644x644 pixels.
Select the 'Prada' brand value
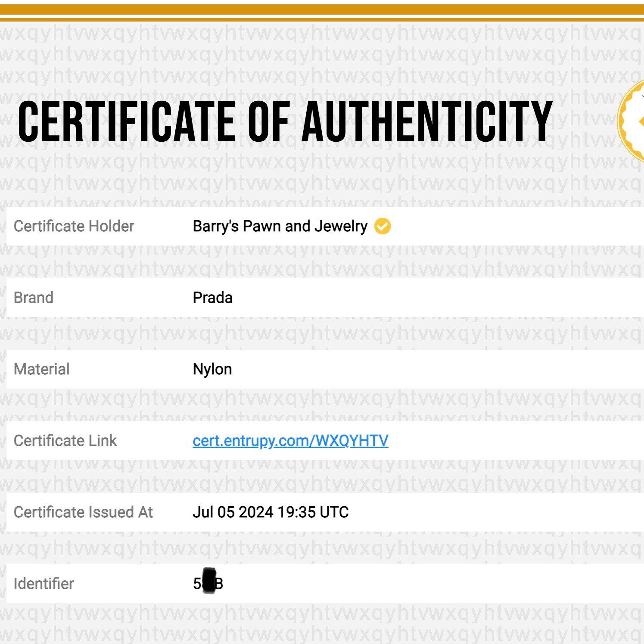[212, 298]
